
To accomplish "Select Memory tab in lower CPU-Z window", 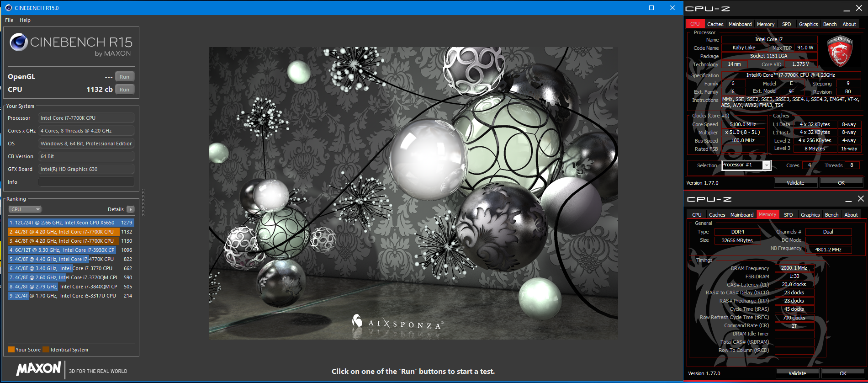I will (767, 214).
